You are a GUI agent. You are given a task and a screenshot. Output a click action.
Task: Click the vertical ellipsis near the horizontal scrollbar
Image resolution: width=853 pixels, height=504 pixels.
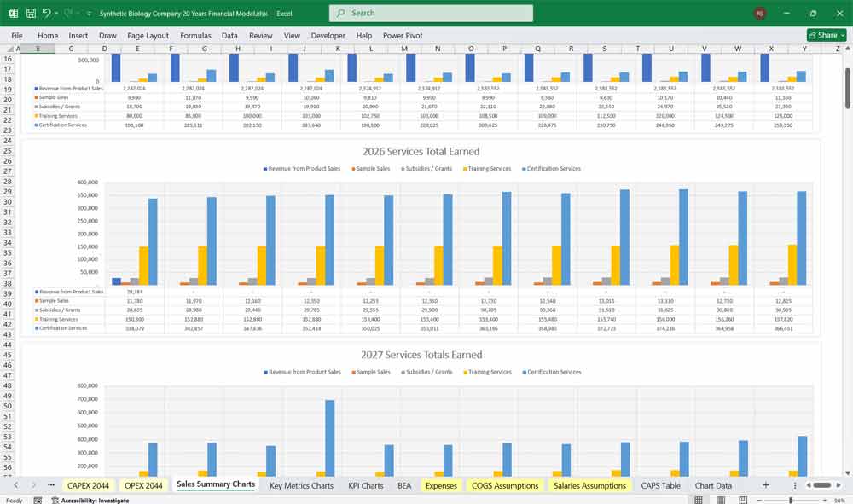click(795, 484)
